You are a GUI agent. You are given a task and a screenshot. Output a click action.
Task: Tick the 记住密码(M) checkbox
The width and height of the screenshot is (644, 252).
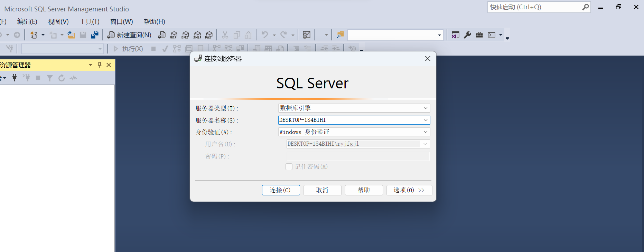(x=289, y=167)
